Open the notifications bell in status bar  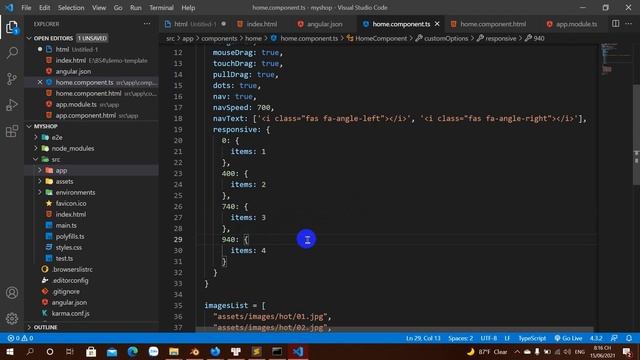(x=629, y=338)
